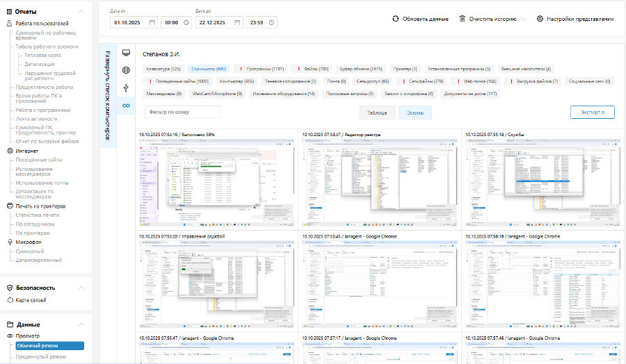Click the refresh icon for Обновить данные
The height and width of the screenshot is (364, 626).
[396, 19]
